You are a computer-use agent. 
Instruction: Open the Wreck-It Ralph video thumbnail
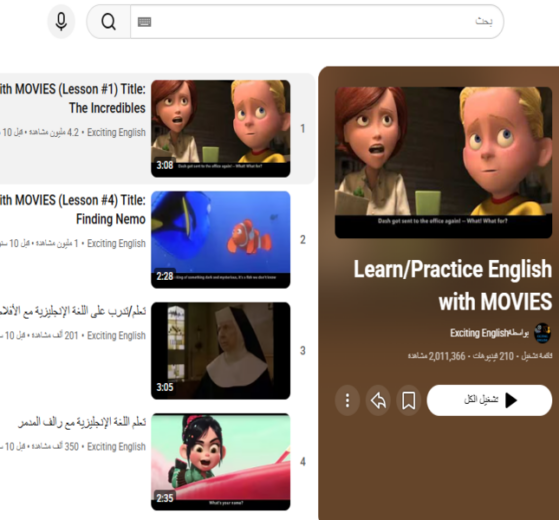click(221, 462)
